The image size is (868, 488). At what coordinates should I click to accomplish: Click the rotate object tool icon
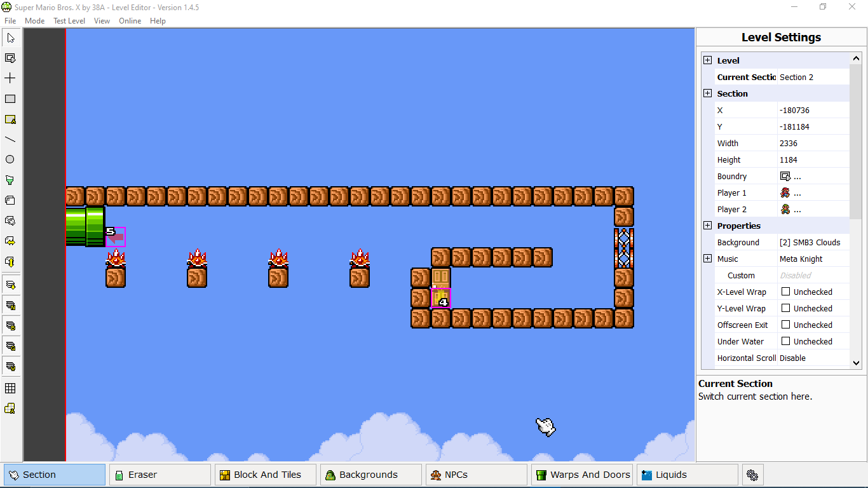[x=10, y=220]
